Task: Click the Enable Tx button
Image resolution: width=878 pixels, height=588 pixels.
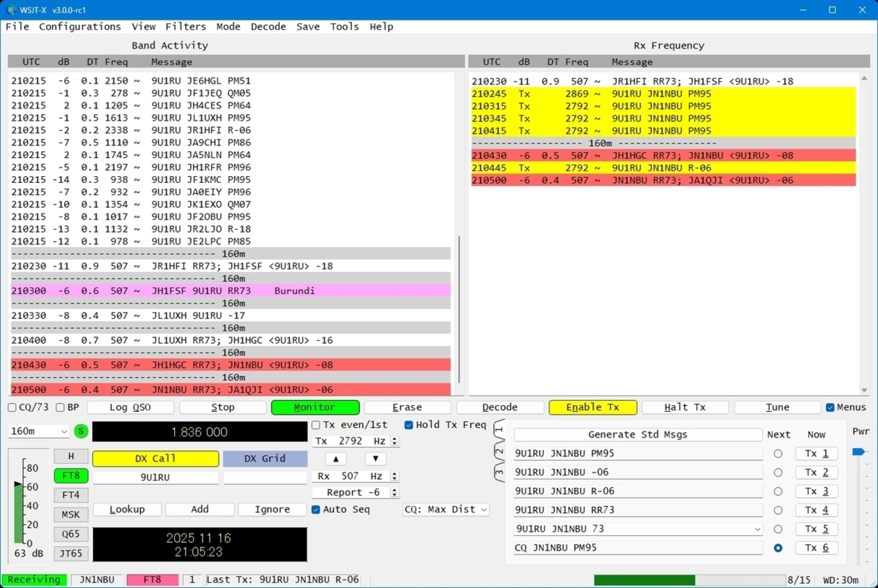Action: (x=592, y=408)
